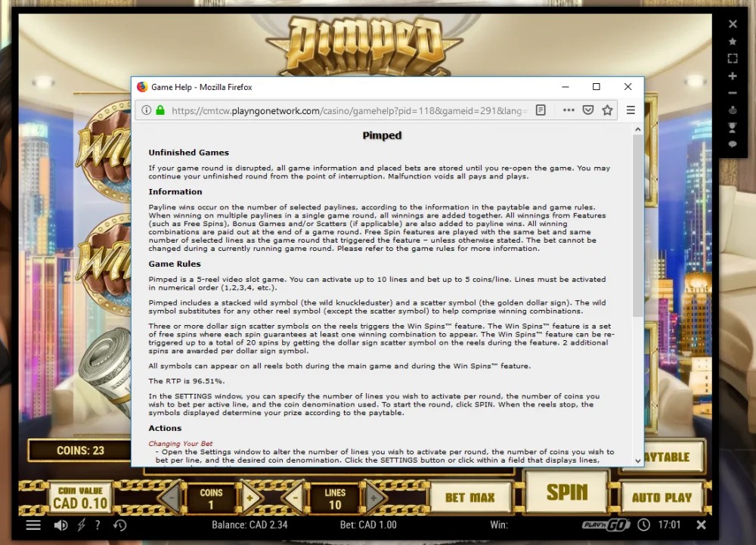
Task: Click the clock icon beside 17:01
Action: (x=643, y=525)
